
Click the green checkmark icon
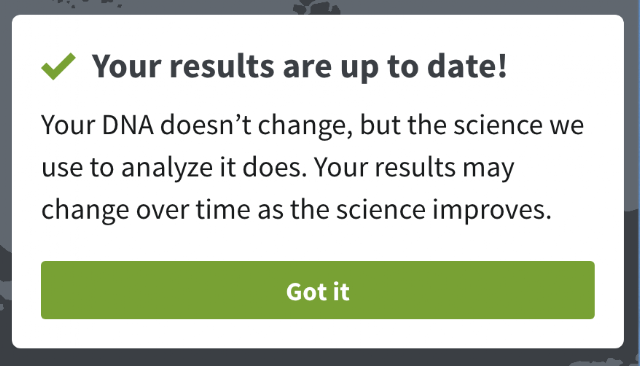click(58, 66)
